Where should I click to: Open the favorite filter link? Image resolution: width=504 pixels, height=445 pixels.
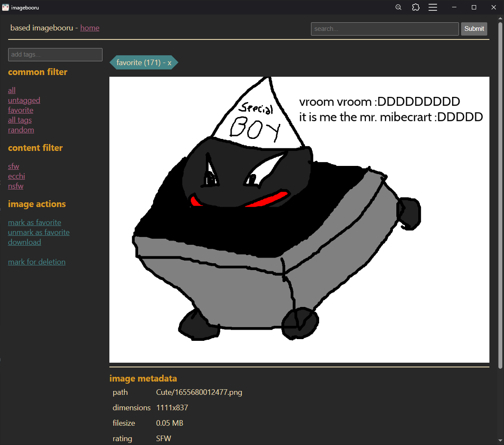click(21, 110)
